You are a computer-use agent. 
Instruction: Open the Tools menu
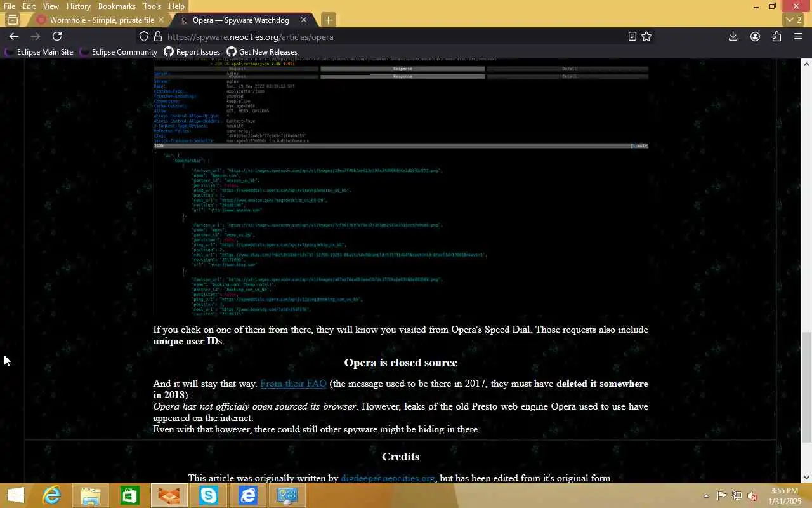[152, 6]
